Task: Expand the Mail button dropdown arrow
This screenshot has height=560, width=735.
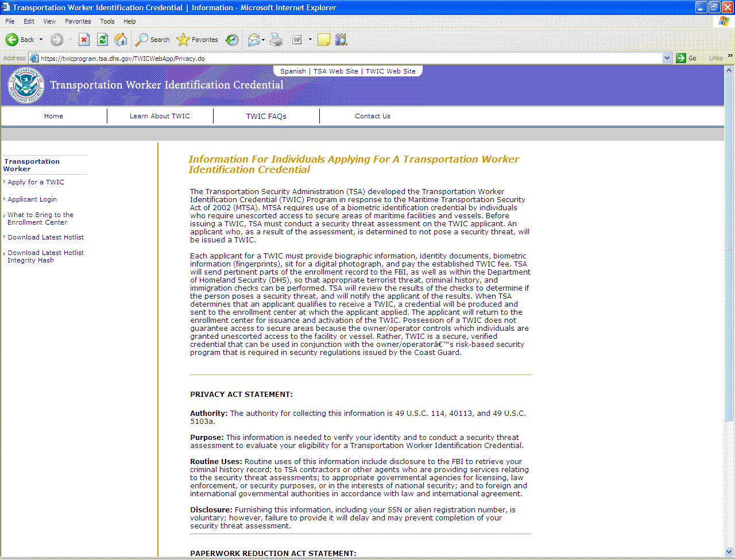Action: (263, 40)
